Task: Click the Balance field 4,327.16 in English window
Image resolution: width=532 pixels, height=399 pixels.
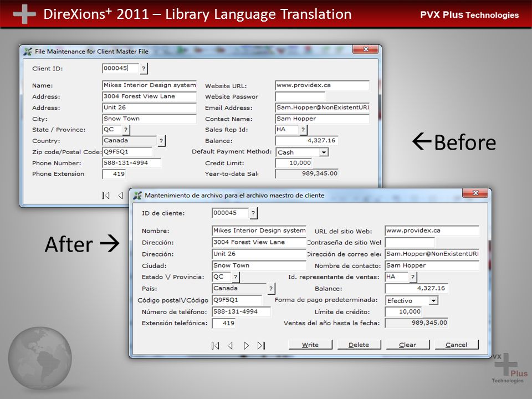Action: pyautogui.click(x=306, y=140)
